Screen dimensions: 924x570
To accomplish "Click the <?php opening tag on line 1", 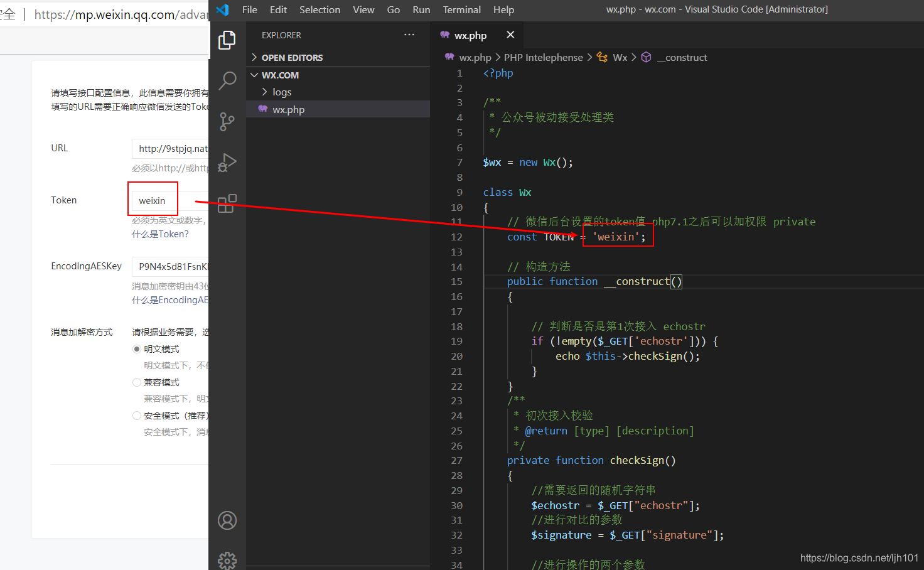I will (x=498, y=73).
